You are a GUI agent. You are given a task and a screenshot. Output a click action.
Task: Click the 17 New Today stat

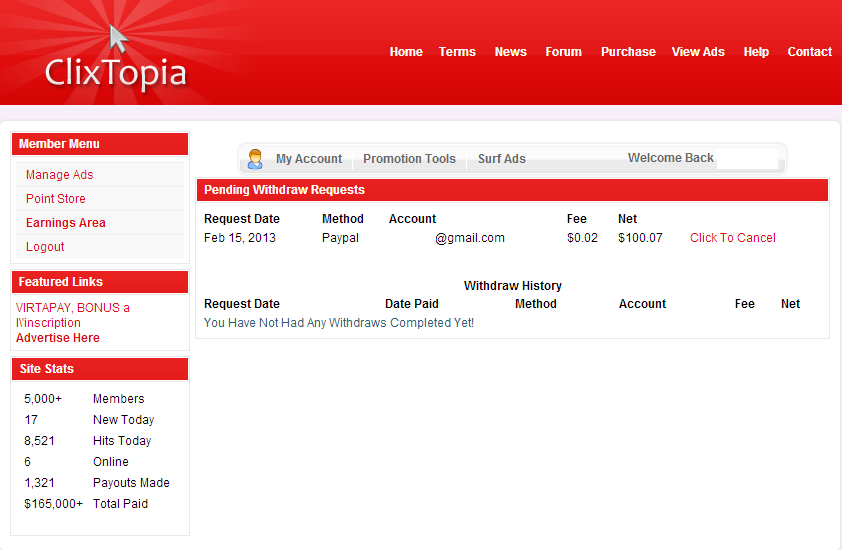pyautogui.click(x=89, y=420)
